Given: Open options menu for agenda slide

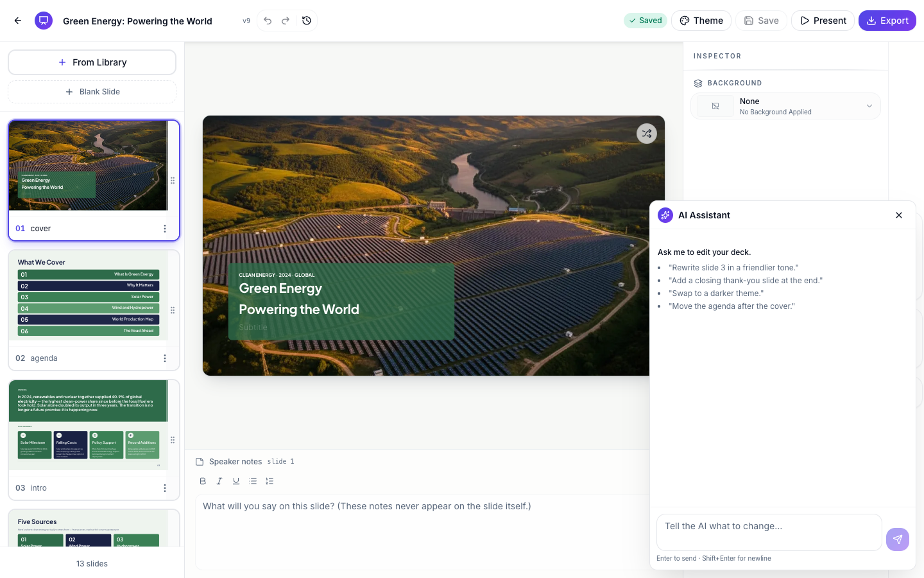Looking at the screenshot, I should 165,358.
